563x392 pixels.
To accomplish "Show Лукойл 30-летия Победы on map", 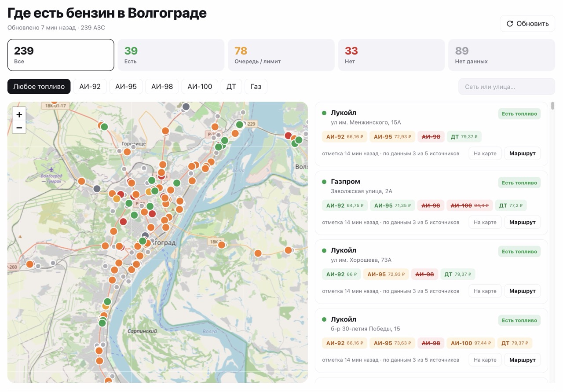I will [x=485, y=360].
